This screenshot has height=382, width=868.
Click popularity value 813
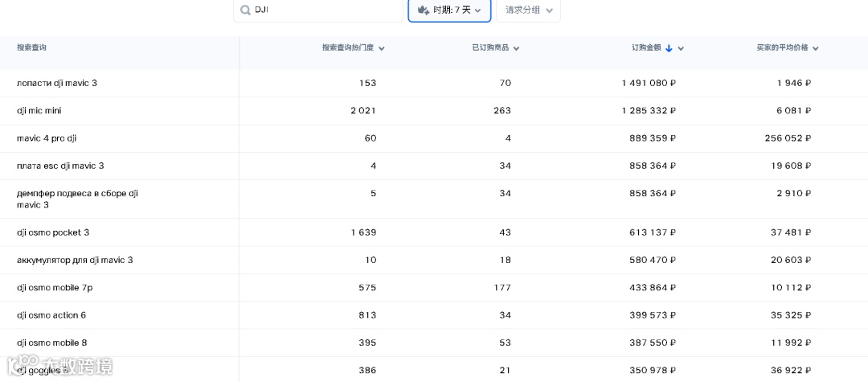click(367, 315)
